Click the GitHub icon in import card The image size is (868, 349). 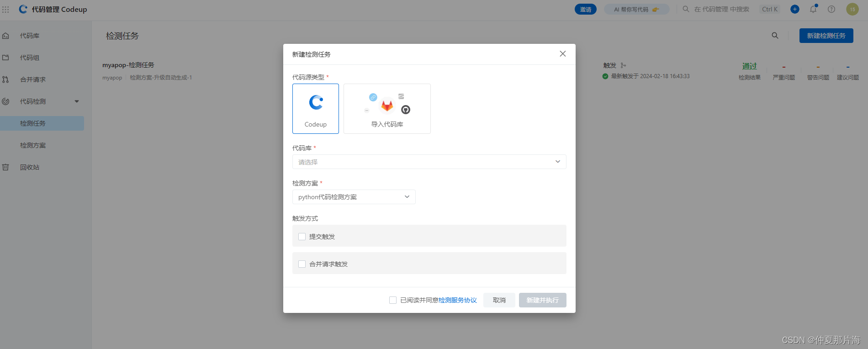[406, 110]
